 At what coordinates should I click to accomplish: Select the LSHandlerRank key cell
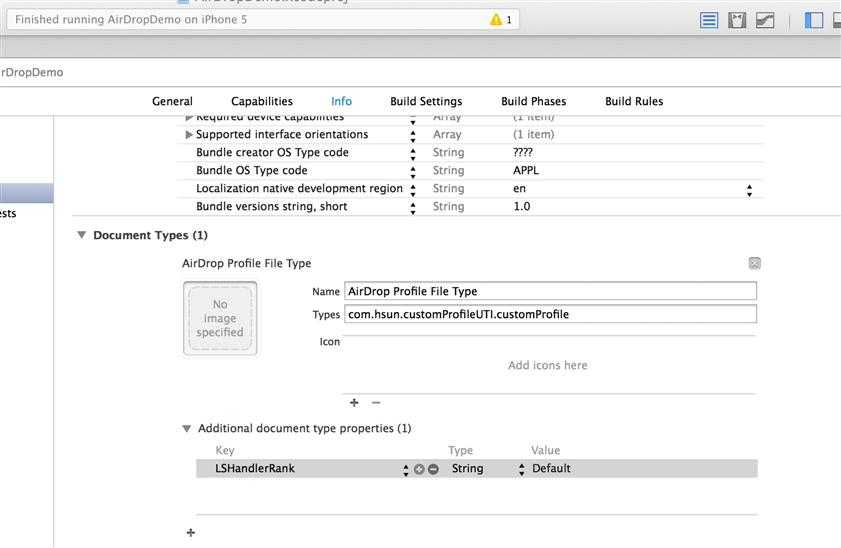(255, 469)
